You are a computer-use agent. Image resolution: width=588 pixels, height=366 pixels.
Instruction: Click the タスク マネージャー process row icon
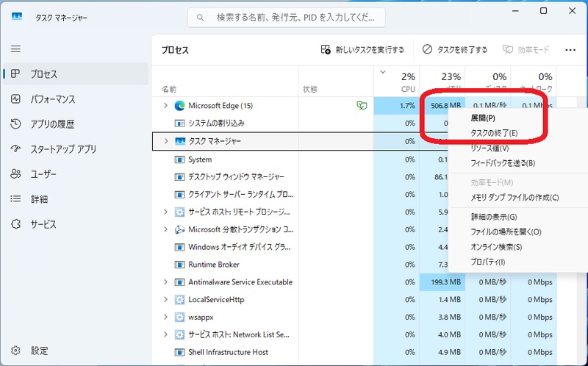[180, 141]
